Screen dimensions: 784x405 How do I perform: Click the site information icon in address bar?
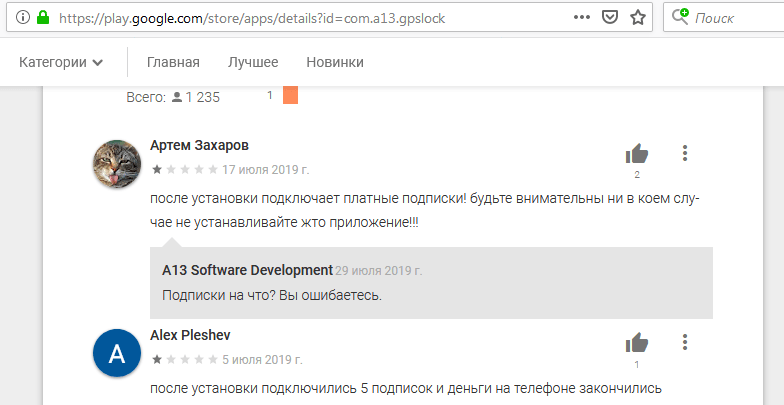pyautogui.click(x=21, y=18)
